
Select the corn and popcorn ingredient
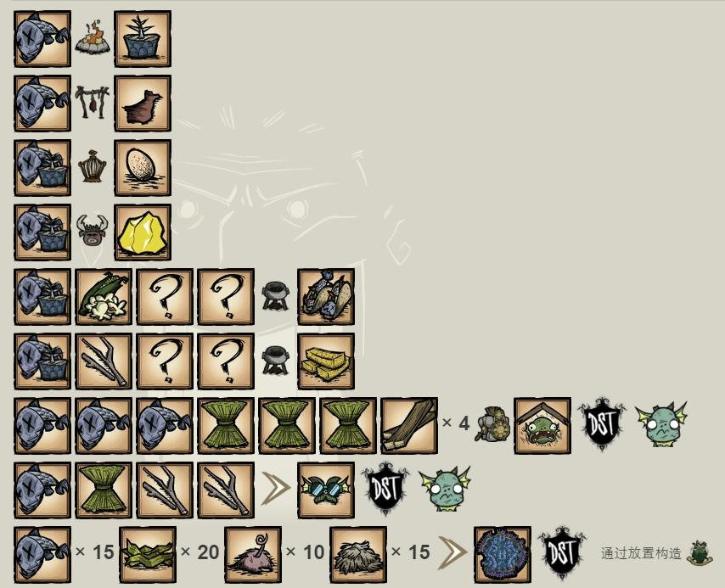click(x=104, y=297)
